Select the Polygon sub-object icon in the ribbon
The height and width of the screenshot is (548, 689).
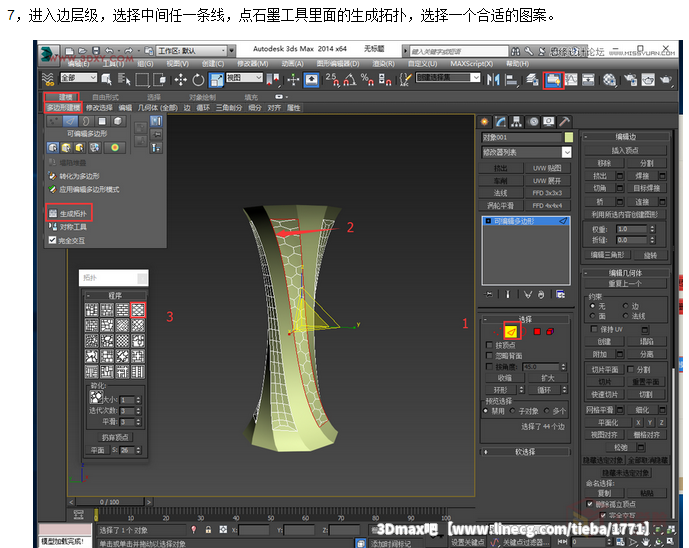point(102,121)
